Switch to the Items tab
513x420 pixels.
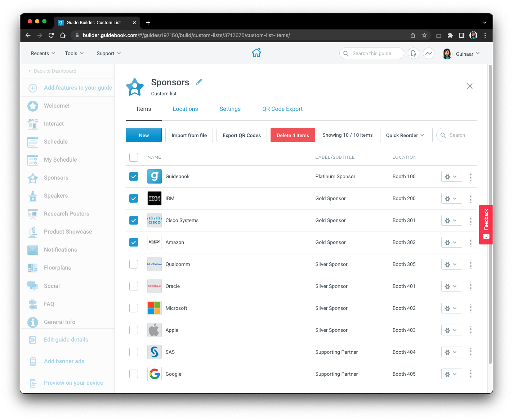[x=144, y=109]
